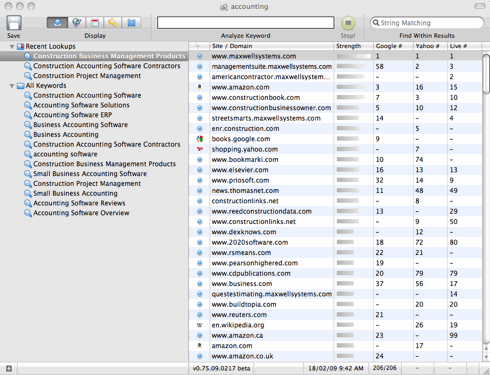Select the blue map Display view
The height and width of the screenshot is (375, 490).
coord(131,23)
